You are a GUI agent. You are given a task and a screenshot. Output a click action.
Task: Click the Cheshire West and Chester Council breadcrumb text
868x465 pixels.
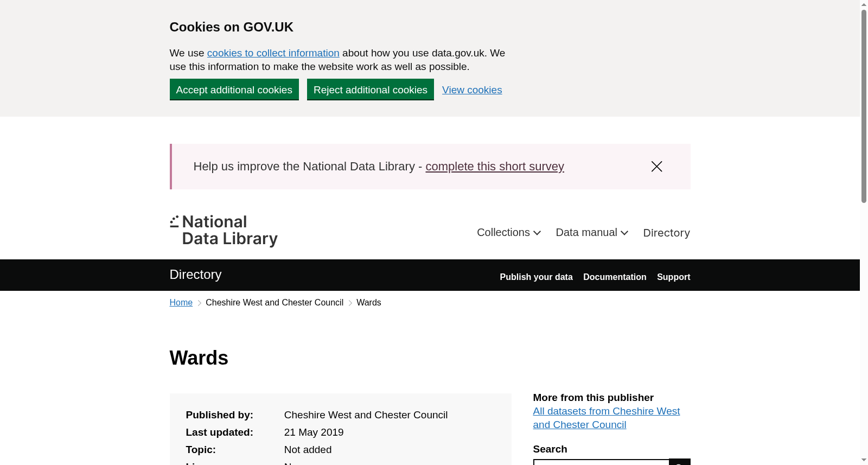275,303
